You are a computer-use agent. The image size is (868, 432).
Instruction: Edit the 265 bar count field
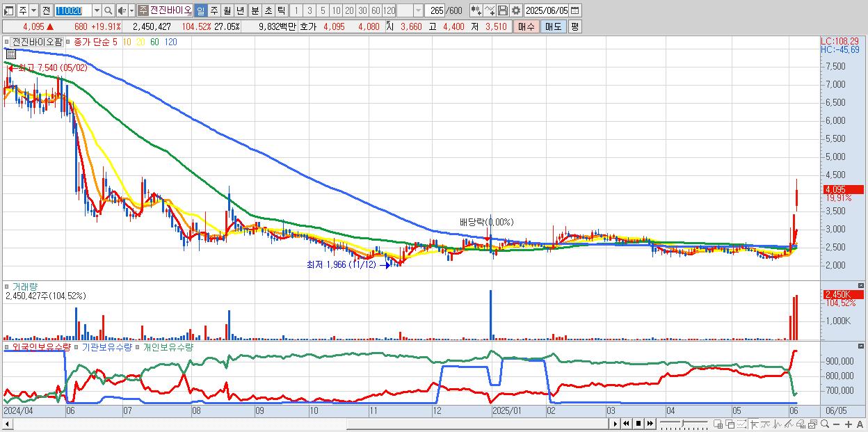[435, 10]
